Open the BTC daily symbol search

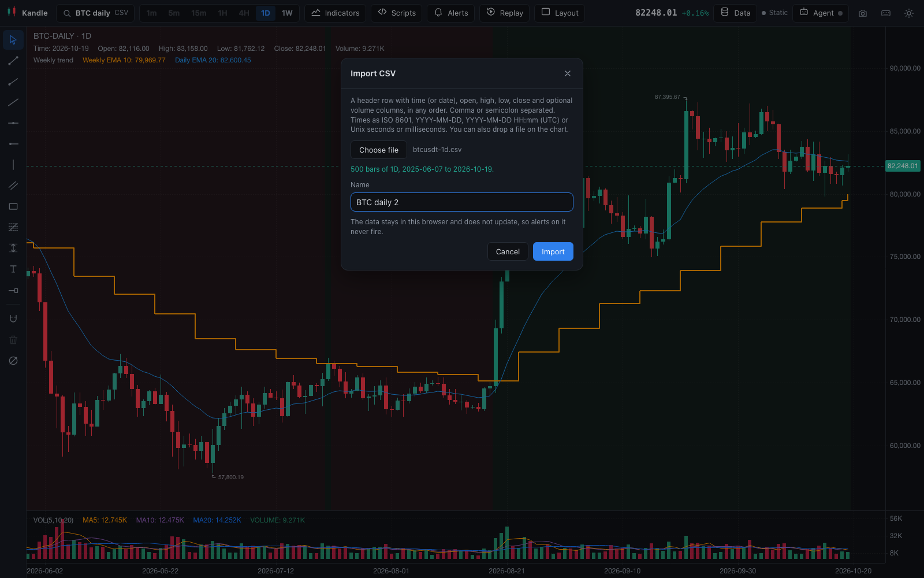pyautogui.click(x=96, y=13)
